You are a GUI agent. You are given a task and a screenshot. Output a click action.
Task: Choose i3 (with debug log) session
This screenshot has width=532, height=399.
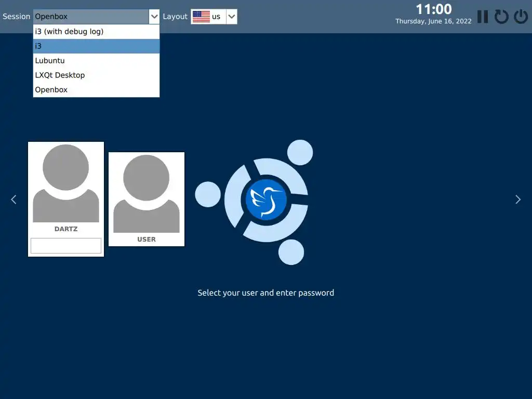pos(96,32)
